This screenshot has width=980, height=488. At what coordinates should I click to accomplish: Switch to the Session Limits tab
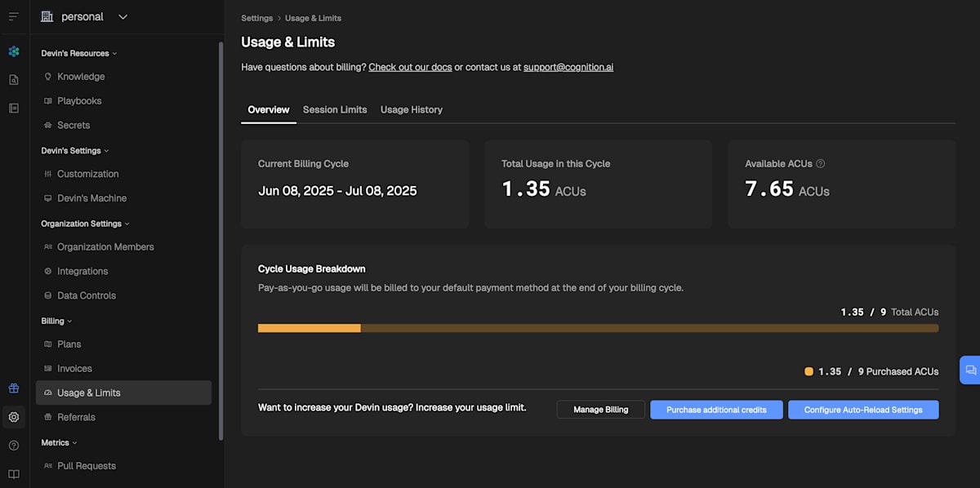(x=335, y=109)
